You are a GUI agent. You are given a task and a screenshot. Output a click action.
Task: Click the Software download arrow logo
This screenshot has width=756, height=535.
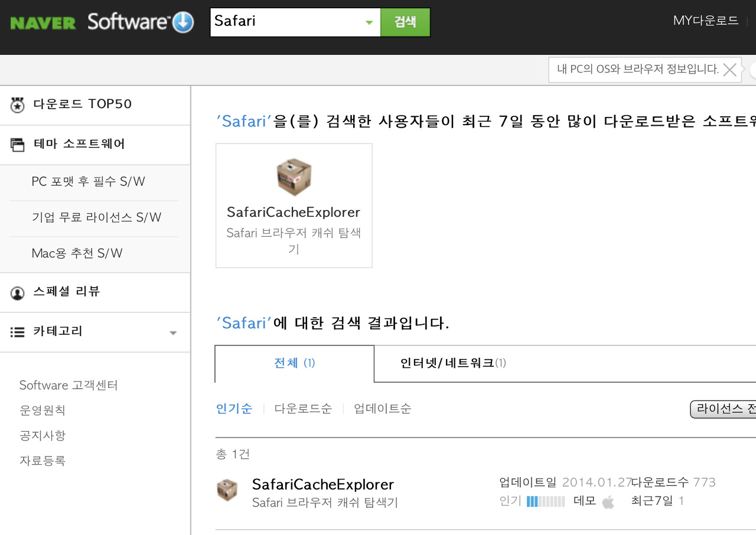point(183,22)
